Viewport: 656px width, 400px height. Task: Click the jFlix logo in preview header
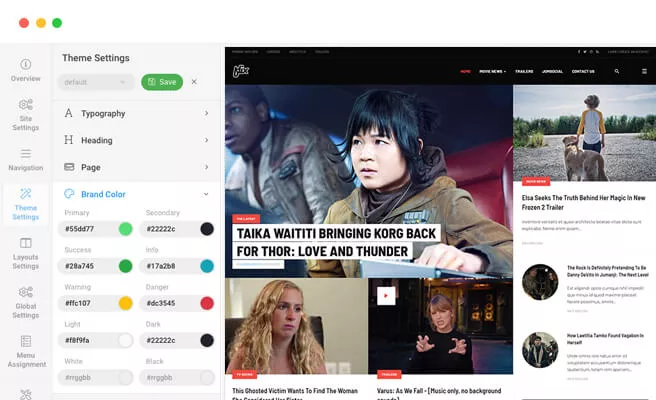coord(241,71)
